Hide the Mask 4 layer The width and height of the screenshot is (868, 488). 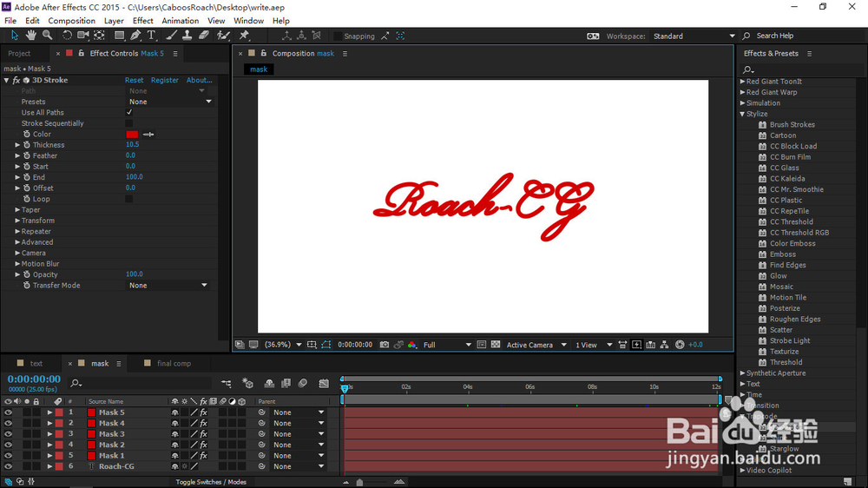click(8, 423)
